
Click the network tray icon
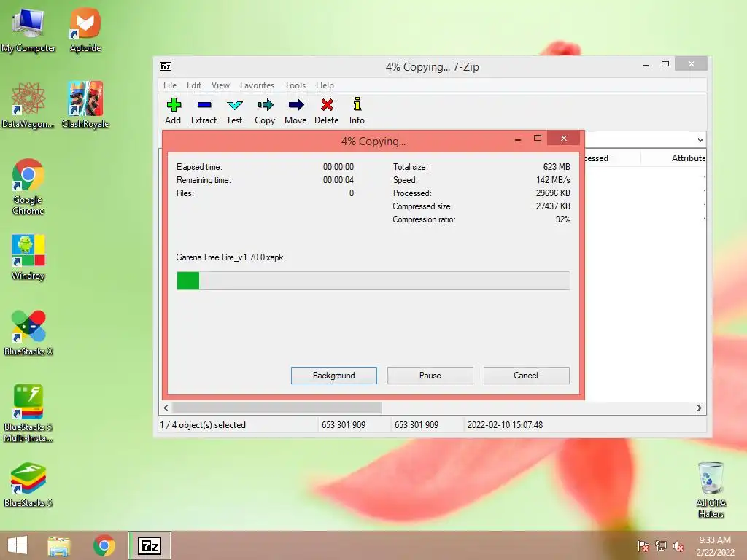661,546
